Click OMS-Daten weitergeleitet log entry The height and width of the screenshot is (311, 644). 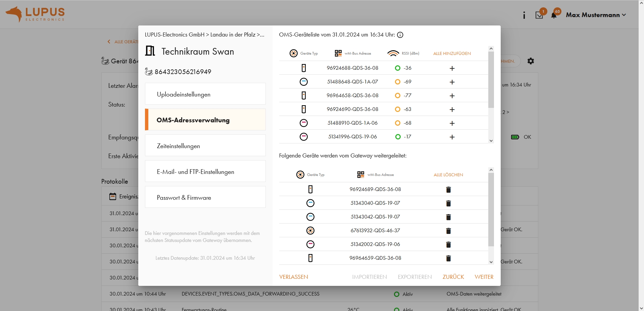coord(474,294)
